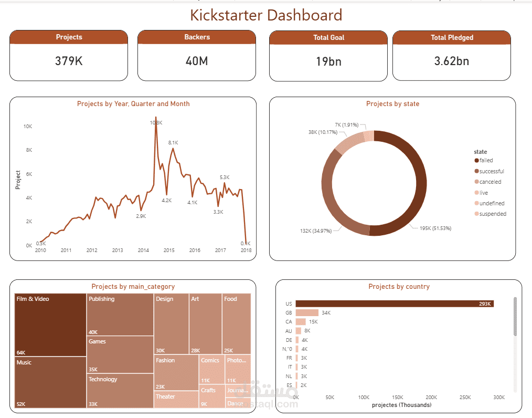Click the 2.9K line chart data label

point(141,216)
